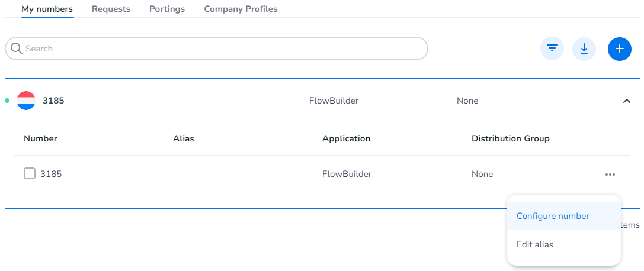Click the Luxembourg flag icon
The width and height of the screenshot is (644, 271).
26,101
